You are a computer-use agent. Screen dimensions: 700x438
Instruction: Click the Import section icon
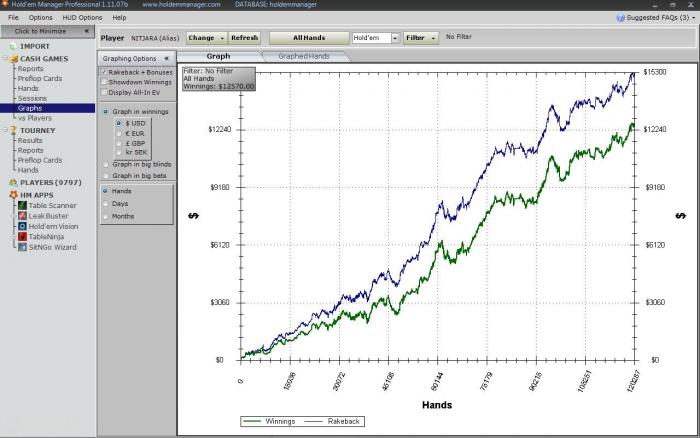pos(13,46)
